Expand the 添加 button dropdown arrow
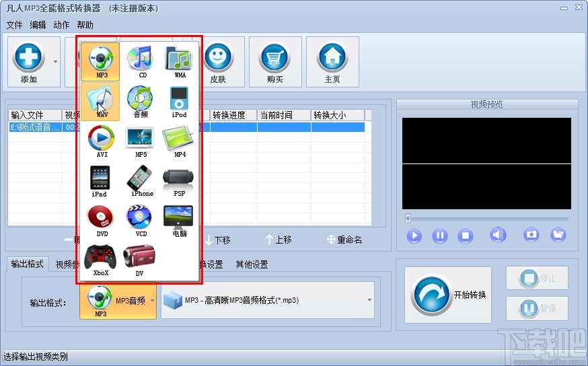Image resolution: width=588 pixels, height=366 pixels. [x=55, y=61]
